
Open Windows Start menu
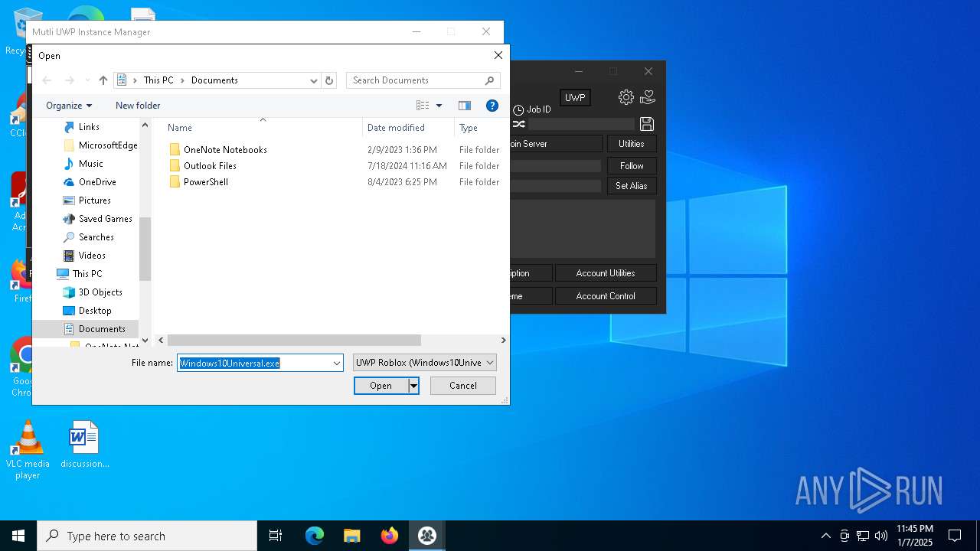tap(18, 536)
